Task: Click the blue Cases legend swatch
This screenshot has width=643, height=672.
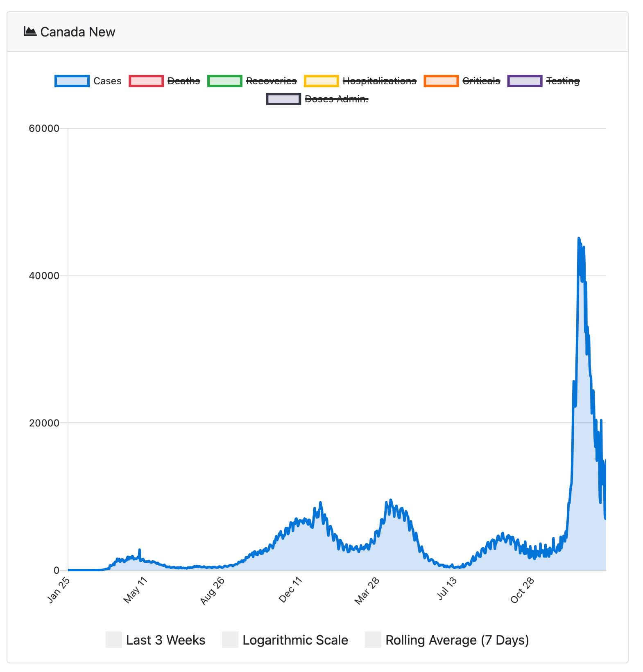Action: 72,81
